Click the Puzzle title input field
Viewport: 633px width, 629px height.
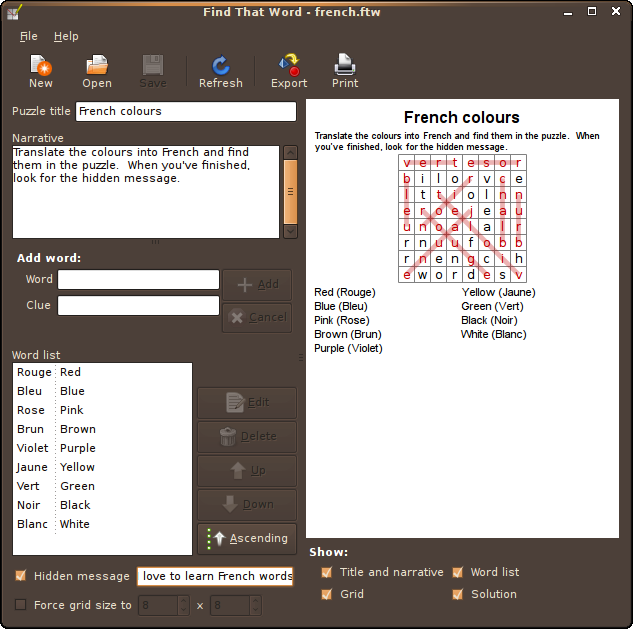point(186,111)
